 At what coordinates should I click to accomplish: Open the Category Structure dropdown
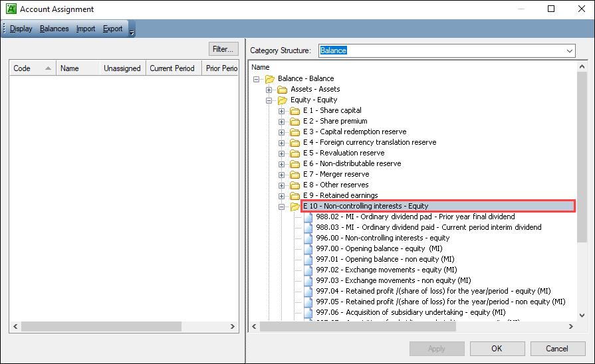click(x=569, y=50)
